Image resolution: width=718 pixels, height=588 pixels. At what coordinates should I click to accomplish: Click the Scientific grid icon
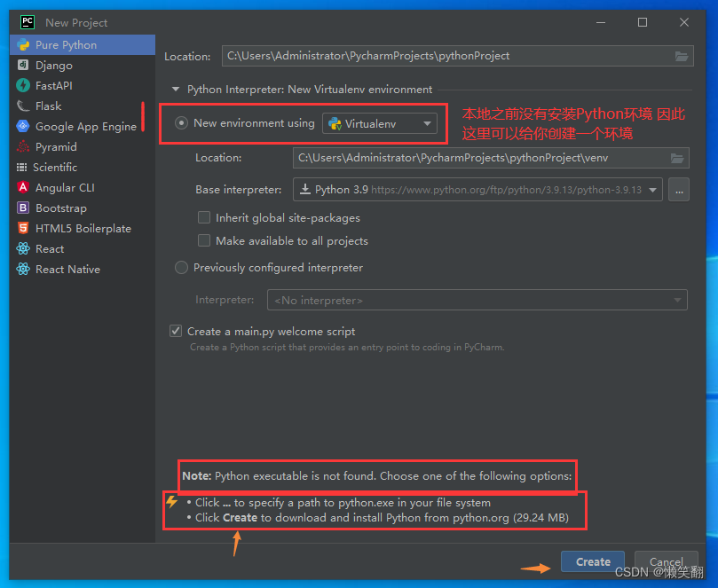click(21, 167)
